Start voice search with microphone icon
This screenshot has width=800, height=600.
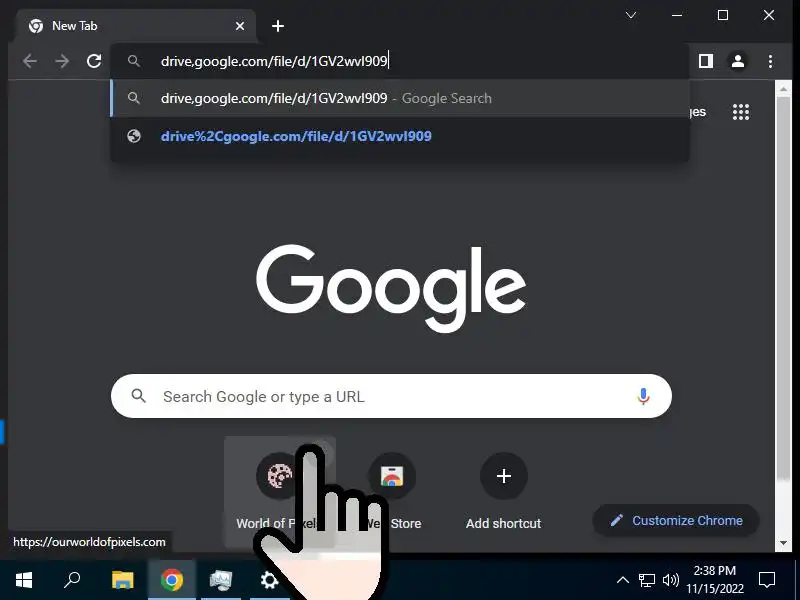tap(643, 396)
